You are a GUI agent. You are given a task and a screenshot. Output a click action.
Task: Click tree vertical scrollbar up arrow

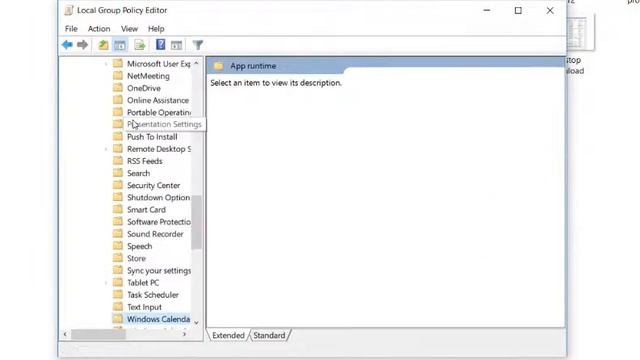(196, 63)
